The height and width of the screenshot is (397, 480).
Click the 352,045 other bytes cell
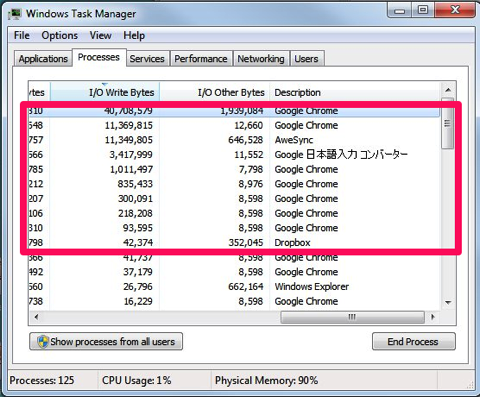click(246, 243)
